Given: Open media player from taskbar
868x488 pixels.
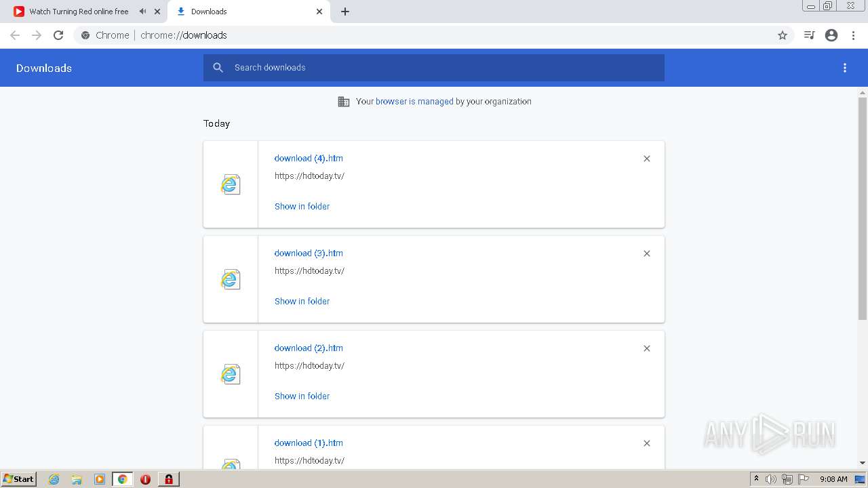Looking at the screenshot, I should pyautogui.click(x=100, y=479).
